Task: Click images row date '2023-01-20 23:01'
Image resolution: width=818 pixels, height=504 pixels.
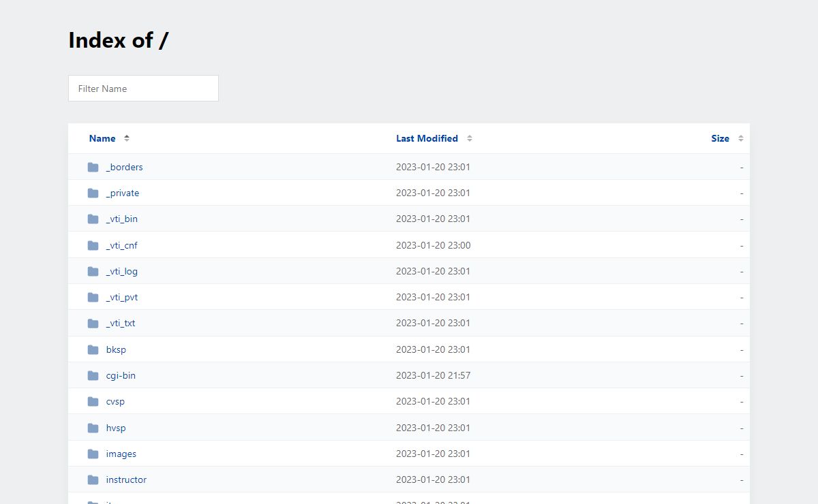Action: point(434,454)
